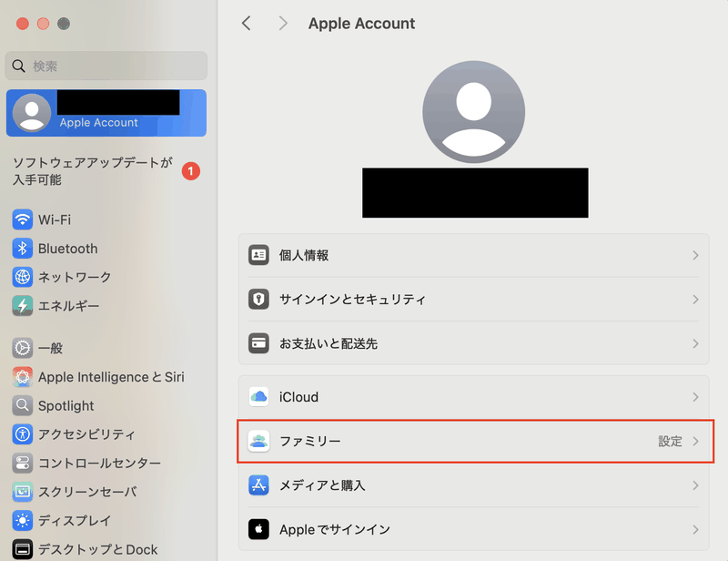The width and height of the screenshot is (728, 561).
Task: Click the サインインとセキュリティ shield icon
Action: pyautogui.click(x=258, y=300)
